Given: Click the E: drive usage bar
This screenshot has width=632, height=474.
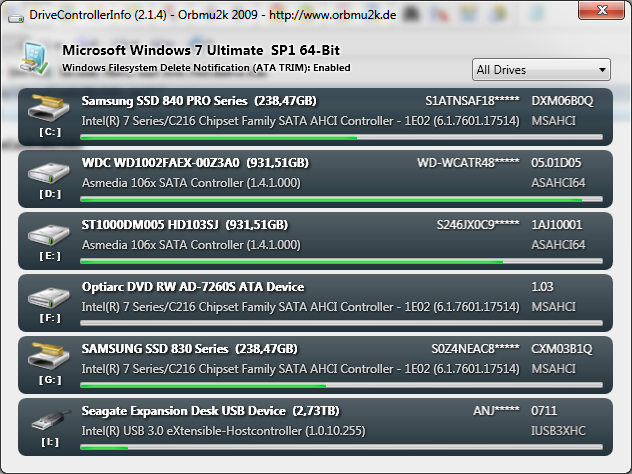Looking at the screenshot, I should [x=341, y=261].
